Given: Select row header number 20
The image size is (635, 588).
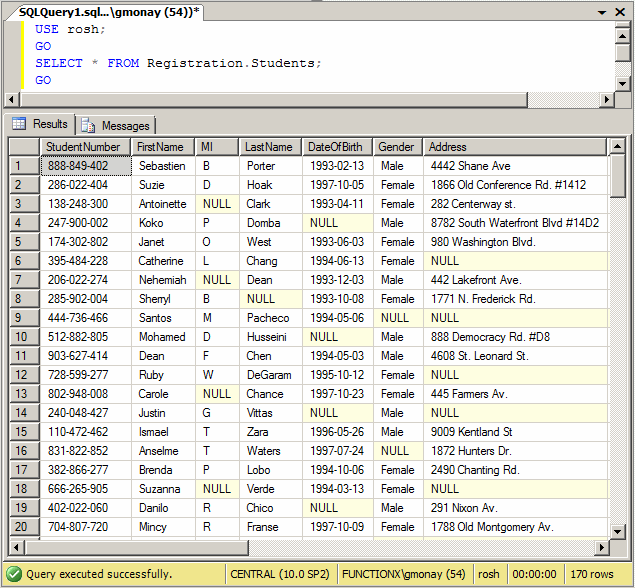Looking at the screenshot, I should pyautogui.click(x=24, y=527).
